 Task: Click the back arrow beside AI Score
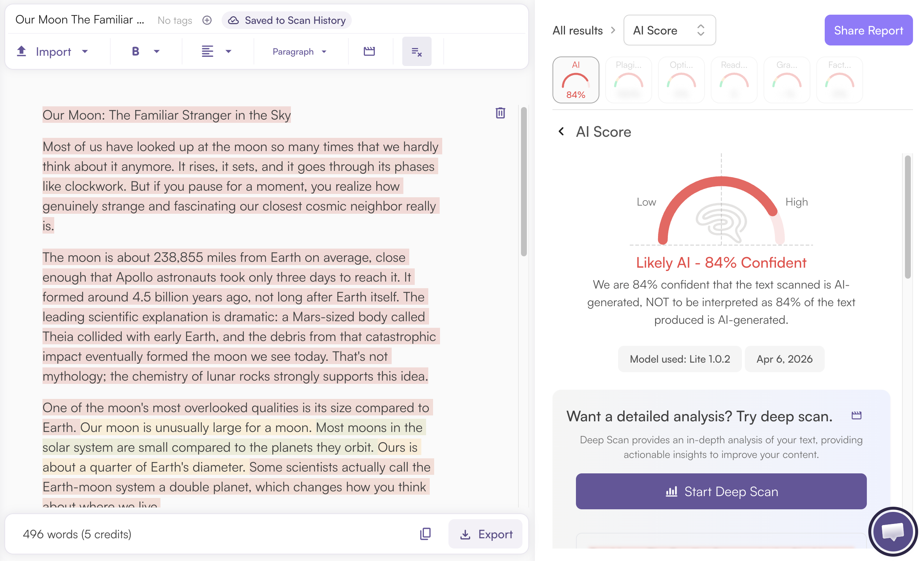point(561,131)
